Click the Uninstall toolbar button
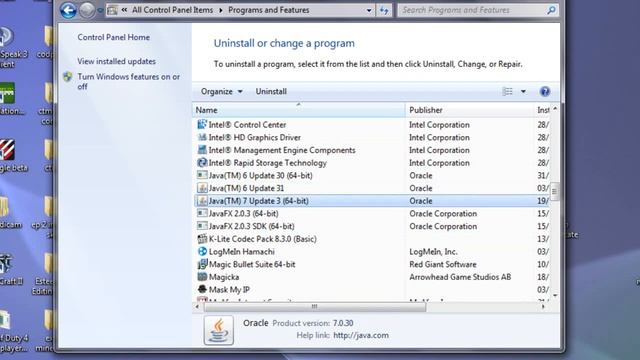This screenshot has width=640, height=360. [x=271, y=91]
